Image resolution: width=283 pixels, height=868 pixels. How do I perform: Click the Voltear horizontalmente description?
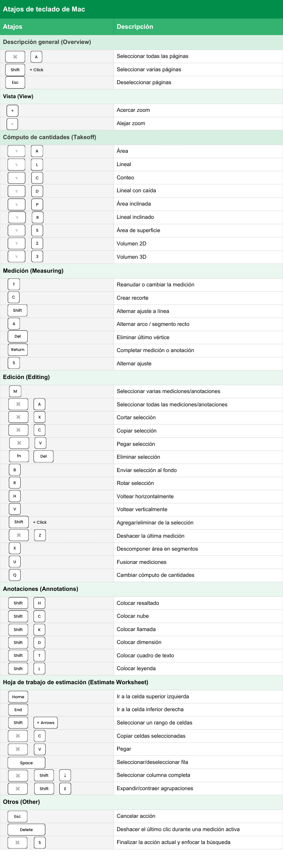pyautogui.click(x=145, y=496)
